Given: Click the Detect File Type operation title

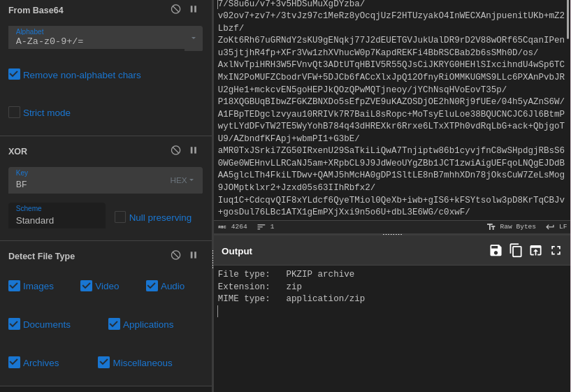Looking at the screenshot, I should point(41,256).
